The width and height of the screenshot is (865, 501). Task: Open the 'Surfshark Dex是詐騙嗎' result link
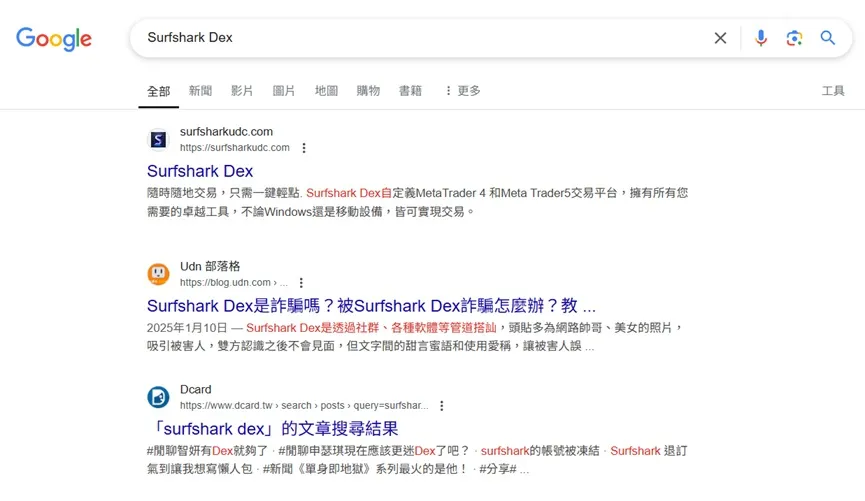pos(371,306)
